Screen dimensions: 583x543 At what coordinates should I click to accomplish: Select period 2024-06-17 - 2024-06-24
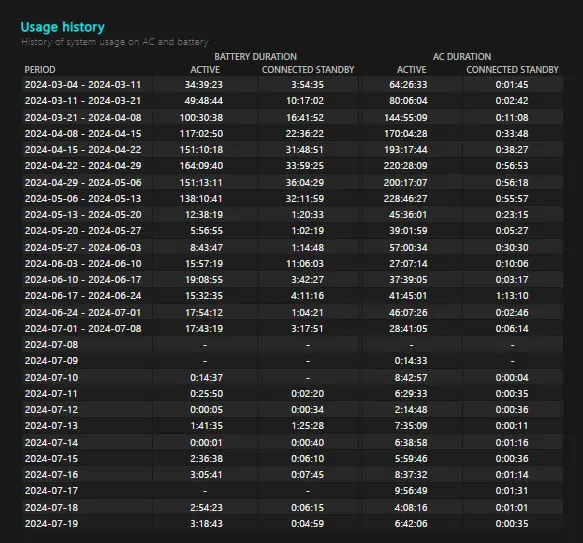click(x=83, y=296)
